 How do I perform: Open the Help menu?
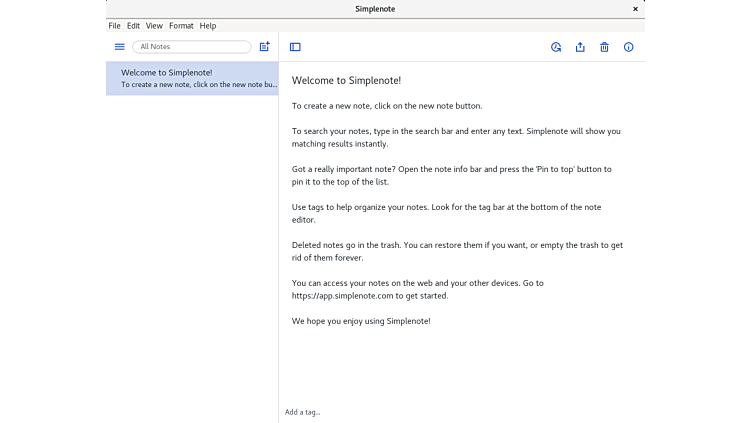pyautogui.click(x=208, y=26)
